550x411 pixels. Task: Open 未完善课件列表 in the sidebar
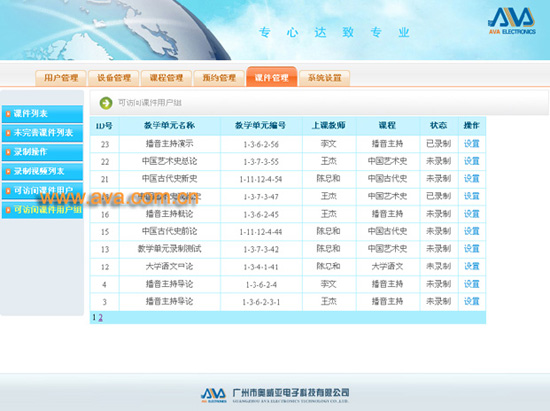(x=42, y=133)
